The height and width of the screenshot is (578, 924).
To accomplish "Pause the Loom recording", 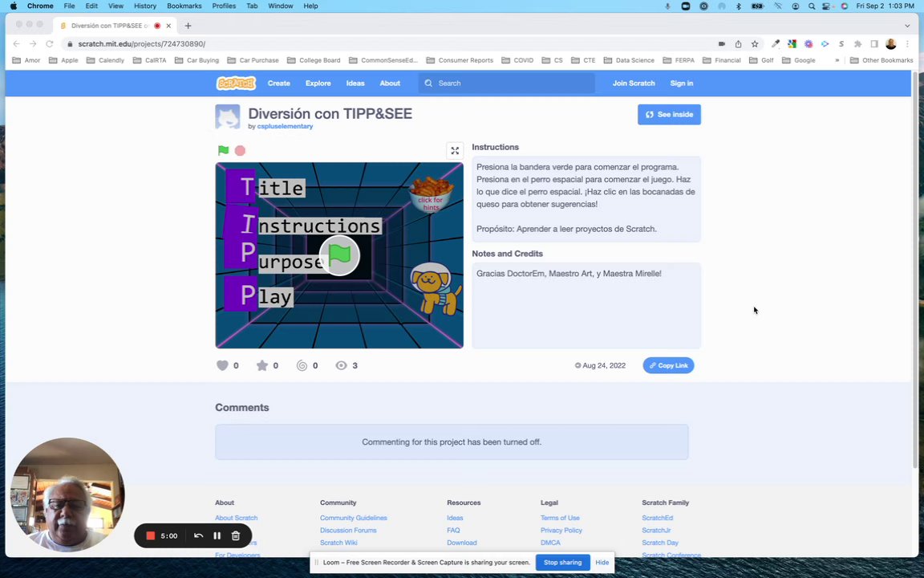I will coord(217,535).
